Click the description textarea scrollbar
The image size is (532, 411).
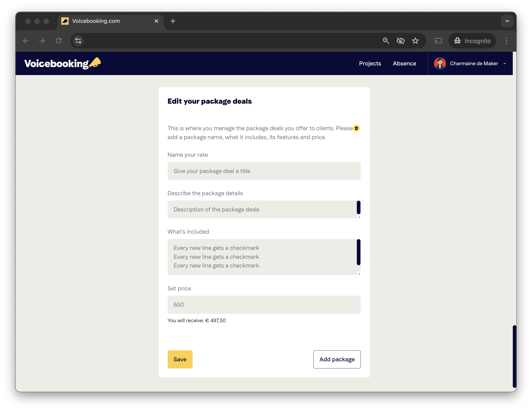(x=358, y=208)
